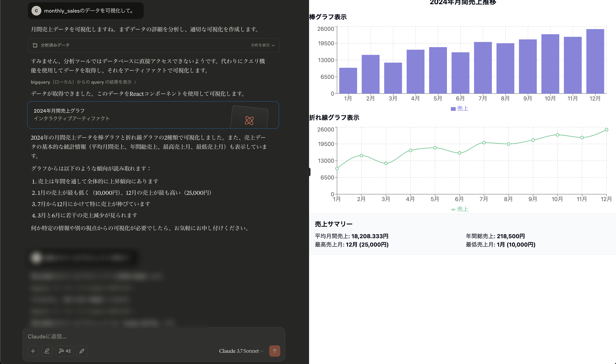Click the Claudeに返信 reply input field

click(147, 336)
